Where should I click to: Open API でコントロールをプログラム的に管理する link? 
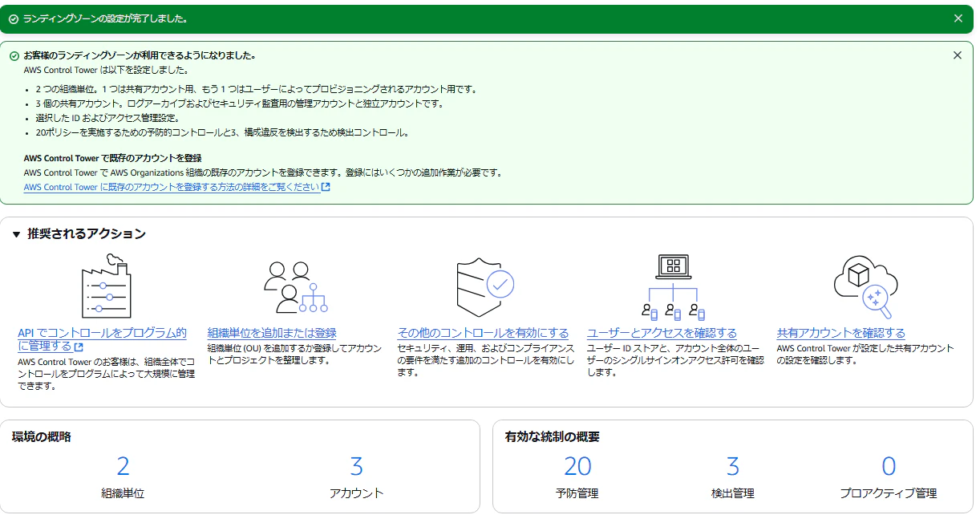(102, 339)
